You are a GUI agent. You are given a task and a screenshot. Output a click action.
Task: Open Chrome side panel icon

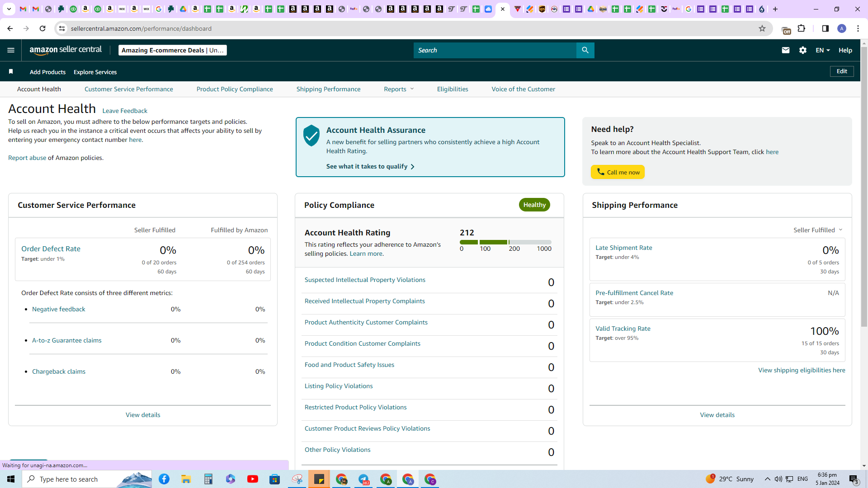tap(826, 28)
